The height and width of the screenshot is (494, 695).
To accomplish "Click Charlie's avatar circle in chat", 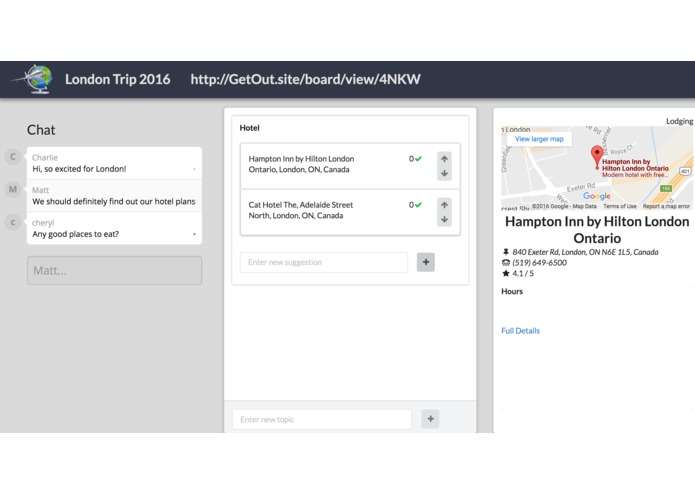I will [x=13, y=157].
